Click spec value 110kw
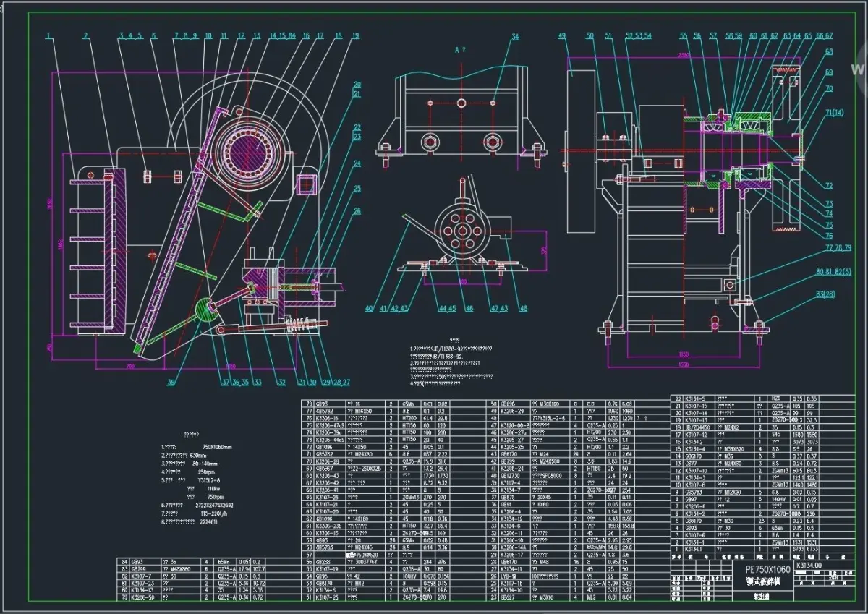Screen dimensions: 868x614 (213, 489)
